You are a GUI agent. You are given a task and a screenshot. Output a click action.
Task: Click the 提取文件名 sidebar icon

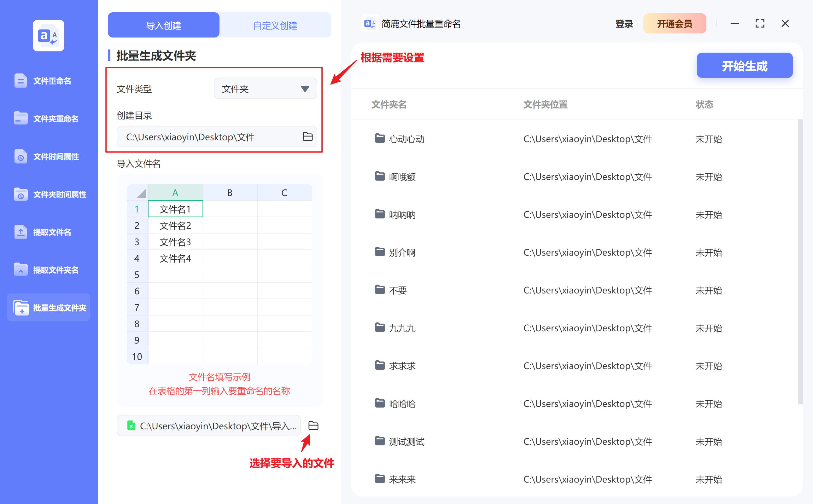tap(21, 232)
